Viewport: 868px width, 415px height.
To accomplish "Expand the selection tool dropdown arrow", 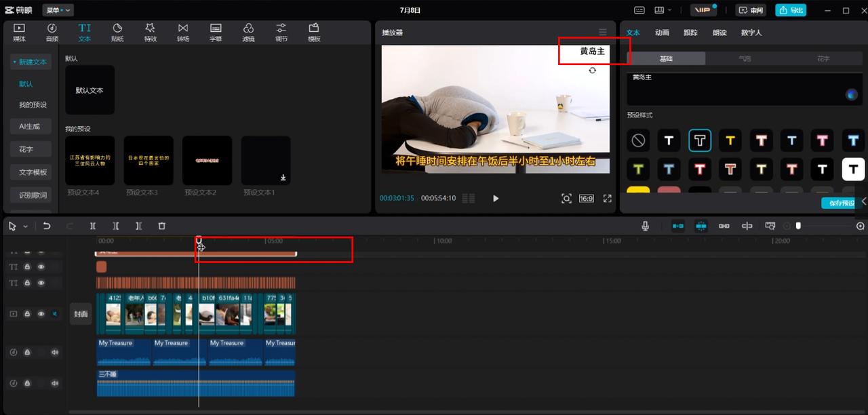I will 26,226.
